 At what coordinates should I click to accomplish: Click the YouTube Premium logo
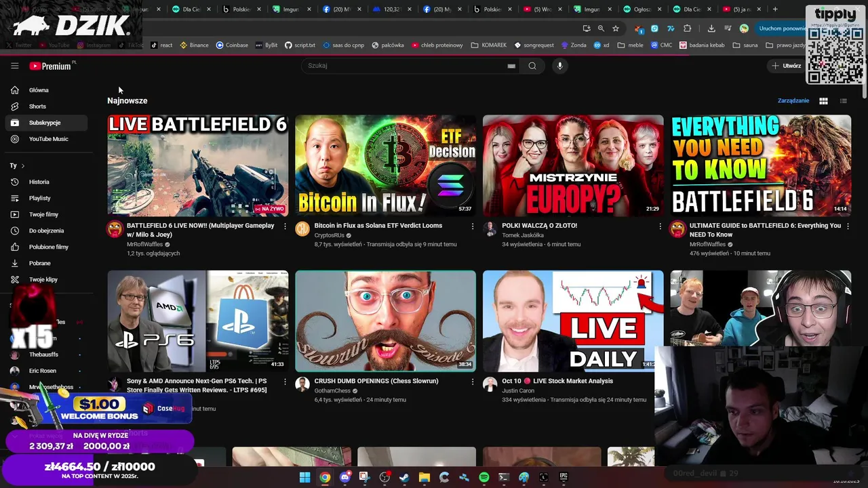coord(51,66)
